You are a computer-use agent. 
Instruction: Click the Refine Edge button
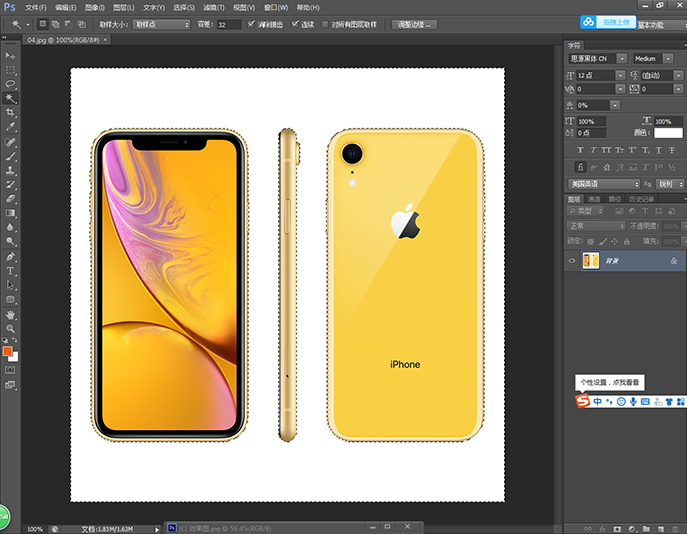pos(414,25)
